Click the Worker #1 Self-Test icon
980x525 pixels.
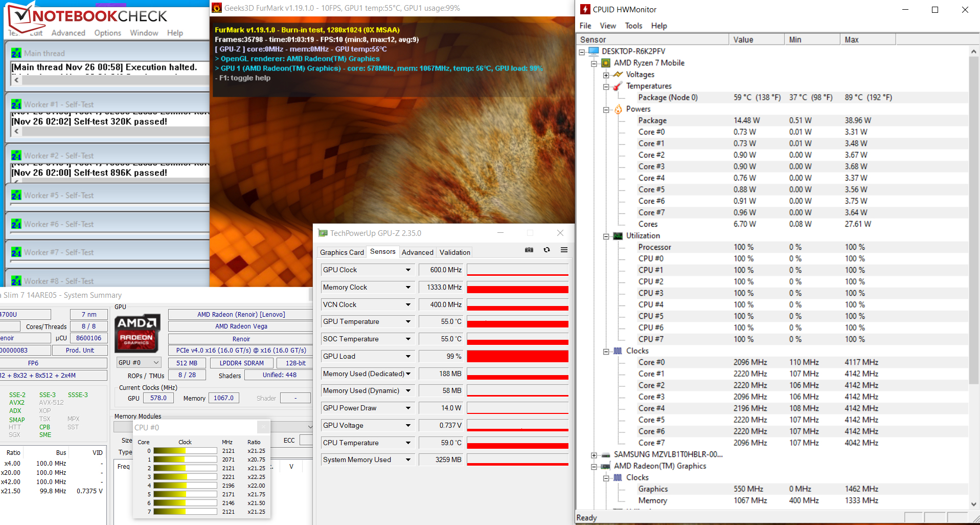(16, 104)
